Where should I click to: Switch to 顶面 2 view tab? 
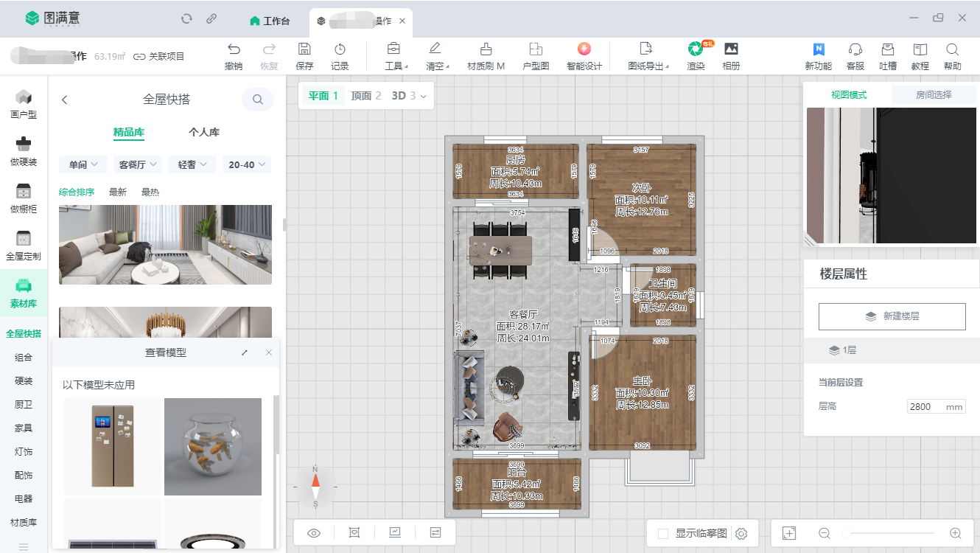366,95
